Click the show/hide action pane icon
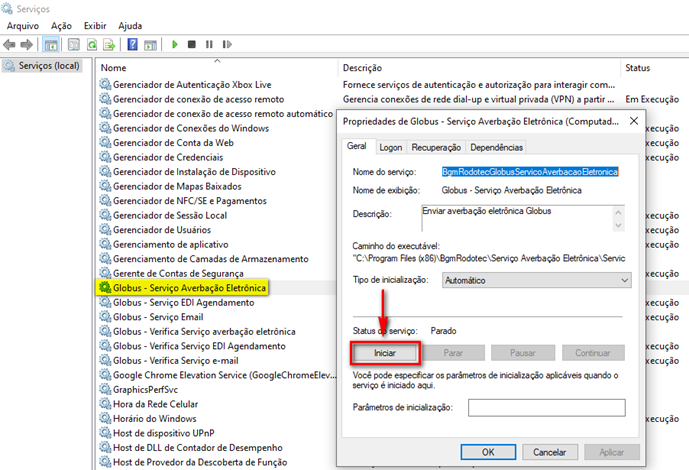Viewport: 689px width, 470px height. coord(150,44)
